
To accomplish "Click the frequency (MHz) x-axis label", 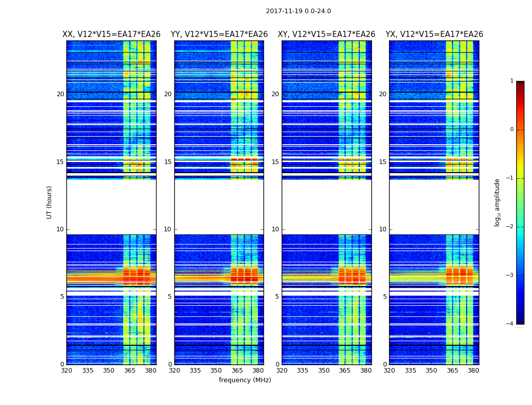I will pyautogui.click(x=245, y=380).
